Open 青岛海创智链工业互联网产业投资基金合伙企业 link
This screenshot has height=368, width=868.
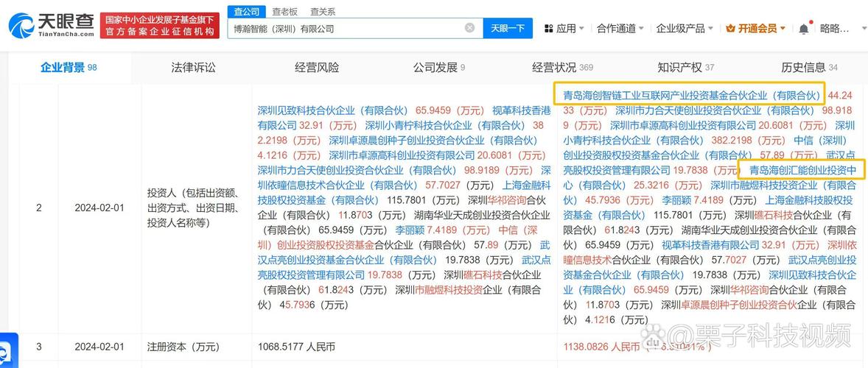(691, 95)
